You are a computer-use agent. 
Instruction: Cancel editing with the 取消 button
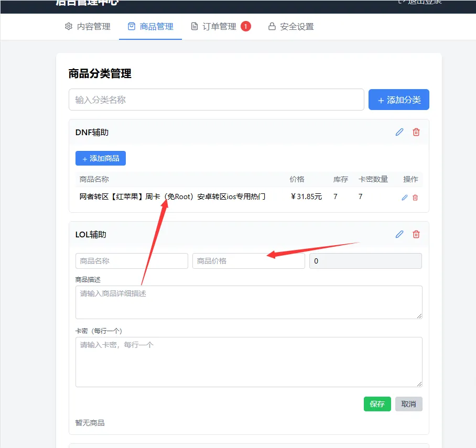click(x=408, y=403)
